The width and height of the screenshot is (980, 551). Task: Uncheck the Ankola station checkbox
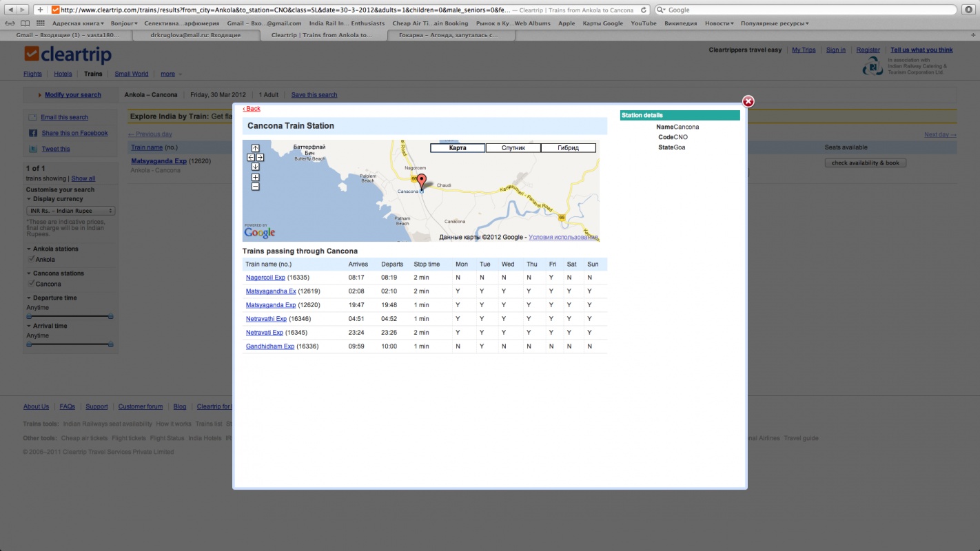(x=31, y=259)
